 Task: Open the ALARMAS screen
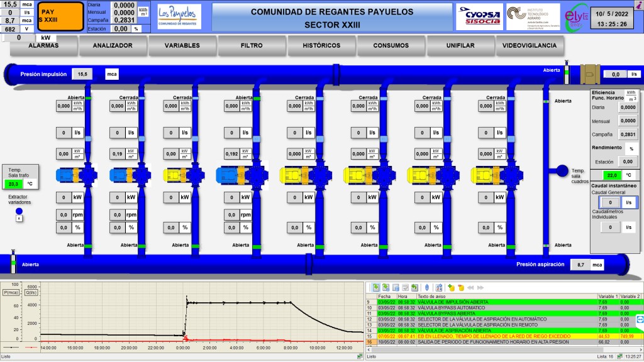pos(43,46)
